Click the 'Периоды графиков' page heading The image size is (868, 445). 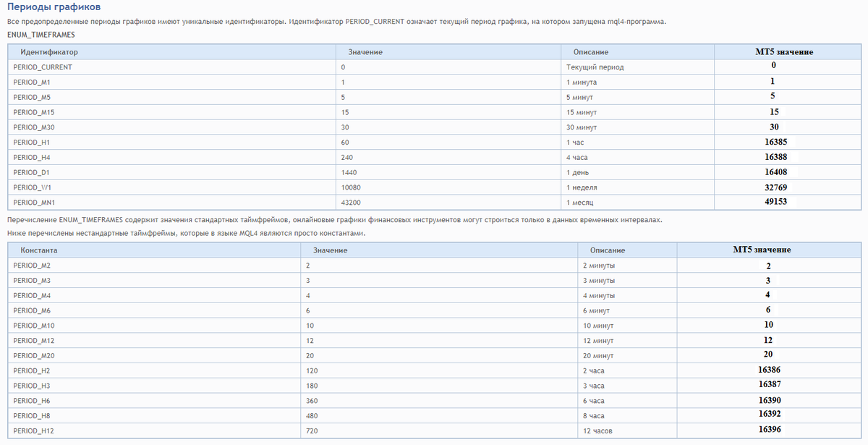[54, 7]
